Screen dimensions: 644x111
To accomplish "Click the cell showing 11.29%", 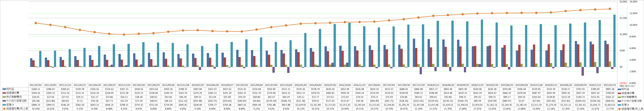I will tap(419, 109).
